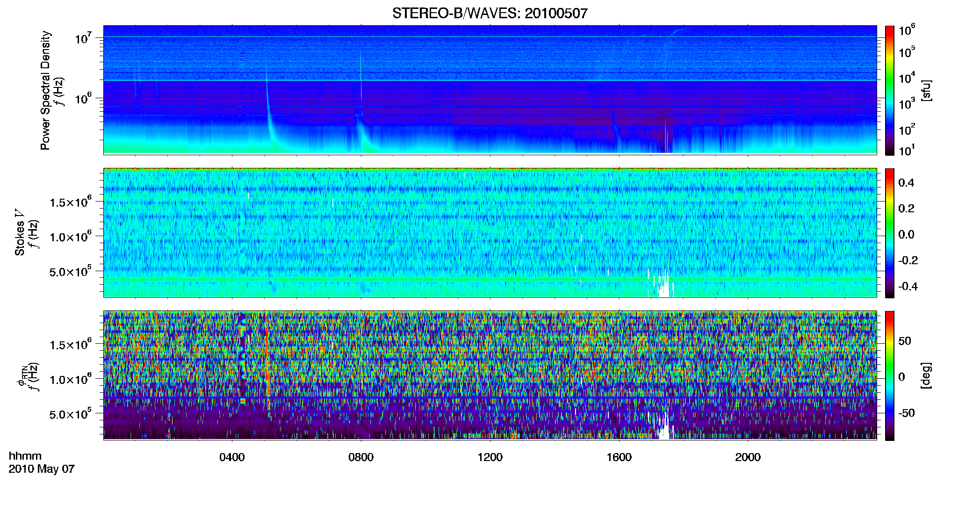Image resolution: width=980 pixels, height=505 pixels.
Task: Click the 0400 time tick label
Action: (x=232, y=457)
